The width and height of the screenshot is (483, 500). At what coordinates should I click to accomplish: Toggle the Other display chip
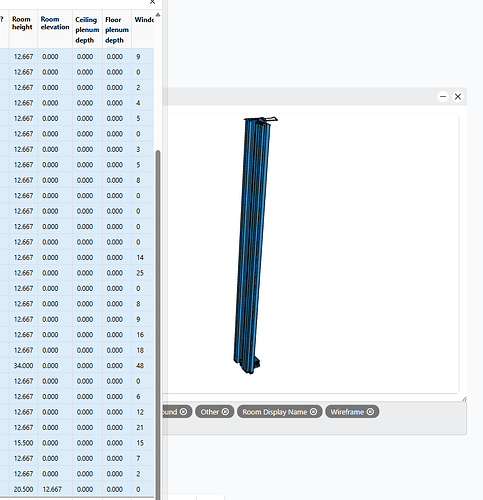(x=215, y=412)
